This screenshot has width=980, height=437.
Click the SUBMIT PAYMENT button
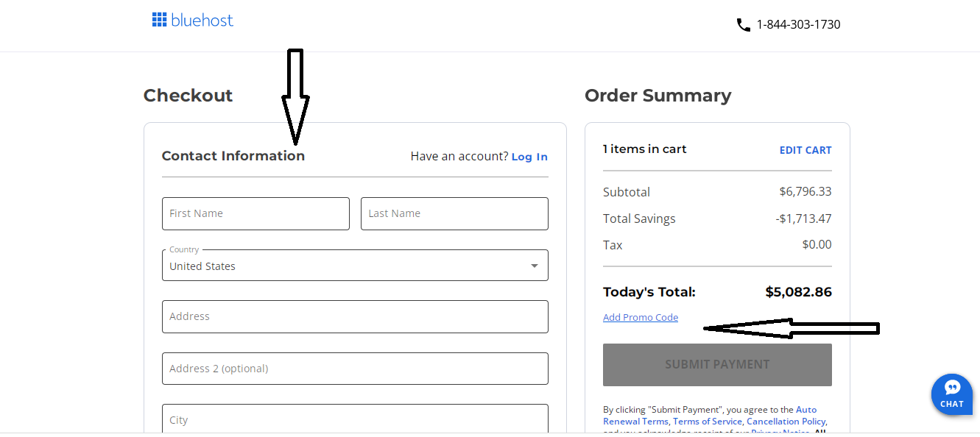(x=717, y=364)
